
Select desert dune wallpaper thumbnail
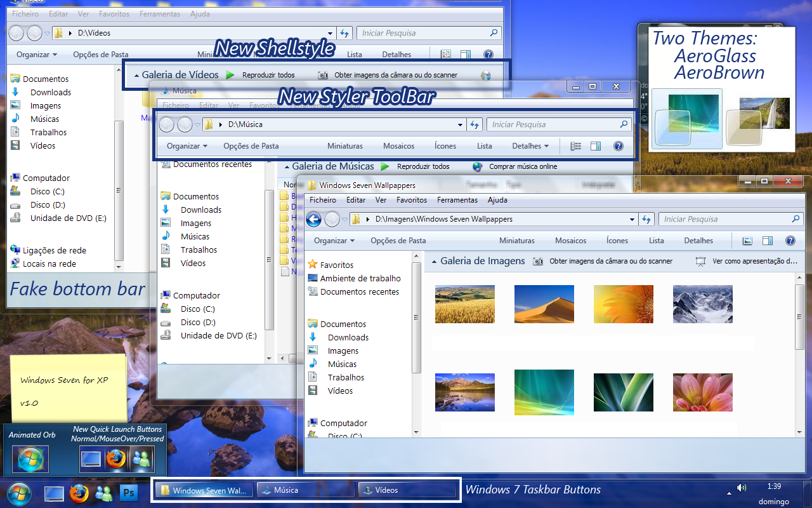point(544,304)
